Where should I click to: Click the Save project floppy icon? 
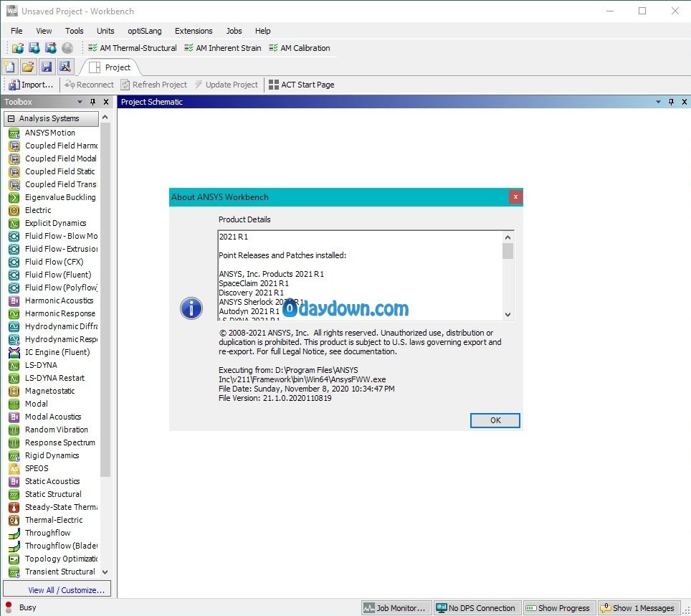click(x=47, y=67)
